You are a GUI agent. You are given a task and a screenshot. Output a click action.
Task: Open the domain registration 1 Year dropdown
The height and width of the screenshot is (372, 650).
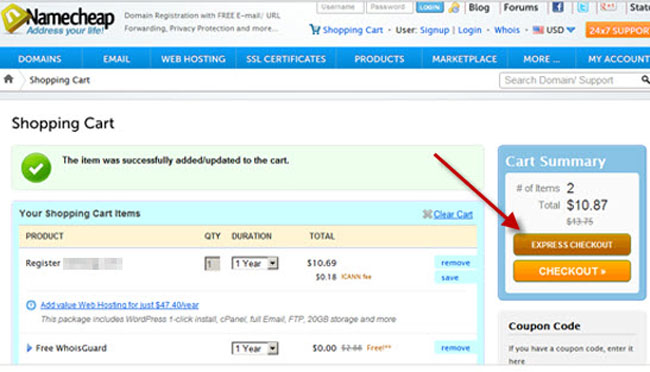[255, 263]
